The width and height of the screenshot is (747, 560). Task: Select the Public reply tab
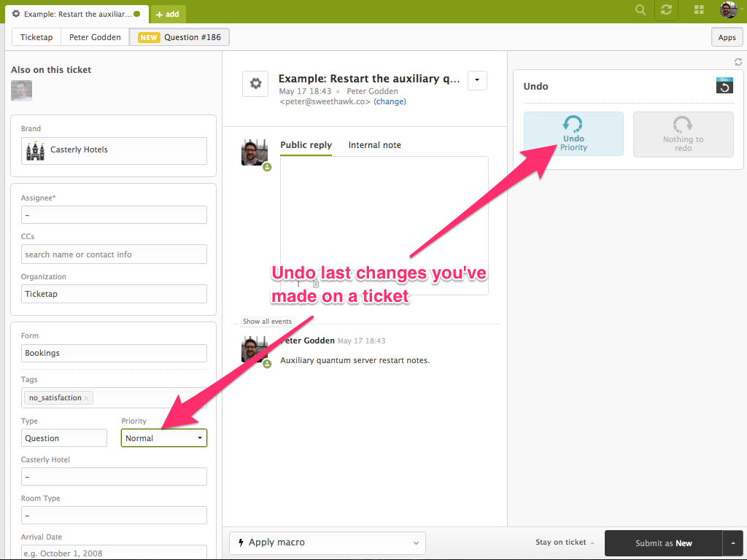306,145
